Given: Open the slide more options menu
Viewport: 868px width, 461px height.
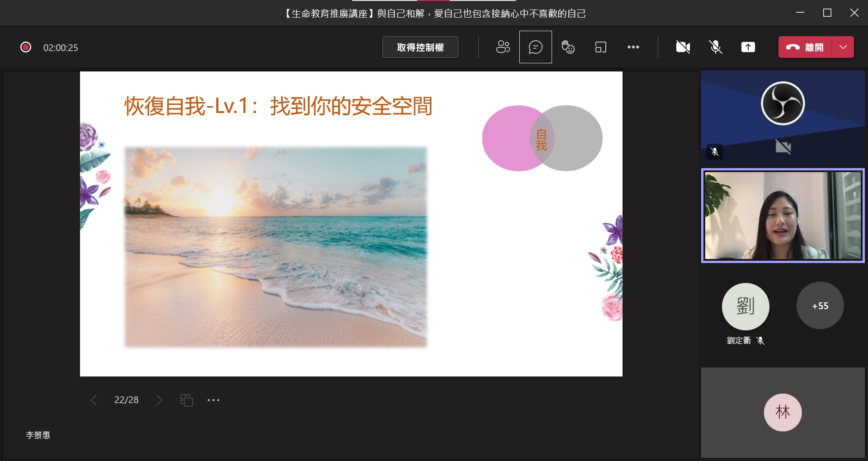Looking at the screenshot, I should tap(213, 400).
